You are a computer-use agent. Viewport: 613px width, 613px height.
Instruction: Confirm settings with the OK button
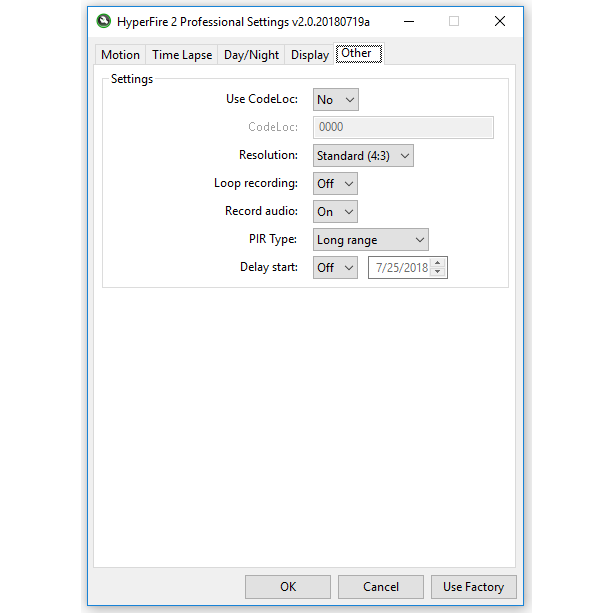(288, 587)
